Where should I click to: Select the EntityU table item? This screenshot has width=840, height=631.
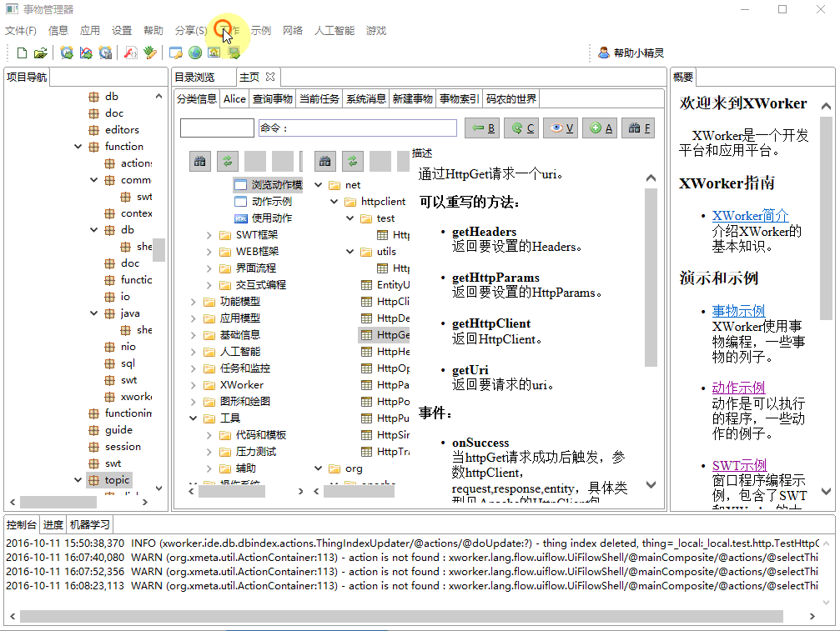(385, 285)
